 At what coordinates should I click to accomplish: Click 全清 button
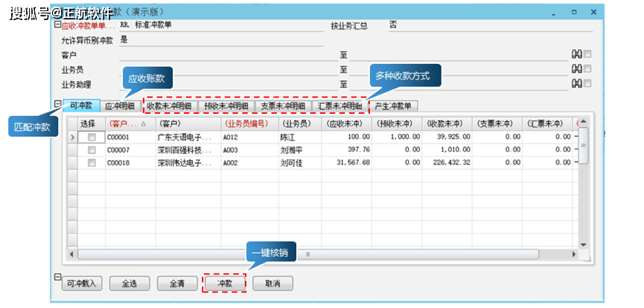[177, 283]
